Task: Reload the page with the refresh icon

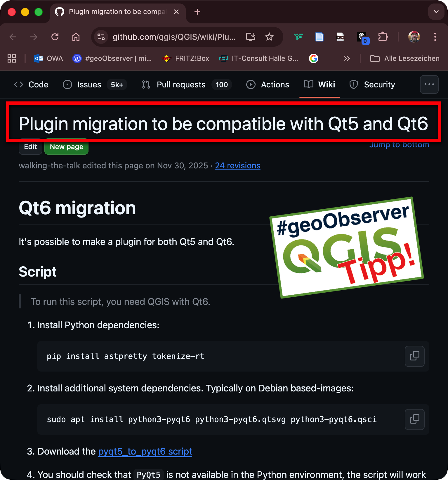Action: [55, 37]
